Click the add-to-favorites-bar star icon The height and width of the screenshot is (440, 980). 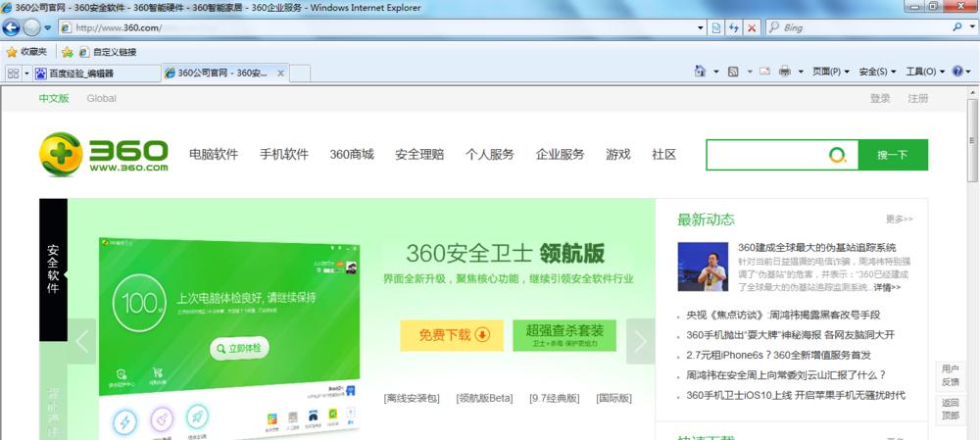click(x=68, y=52)
